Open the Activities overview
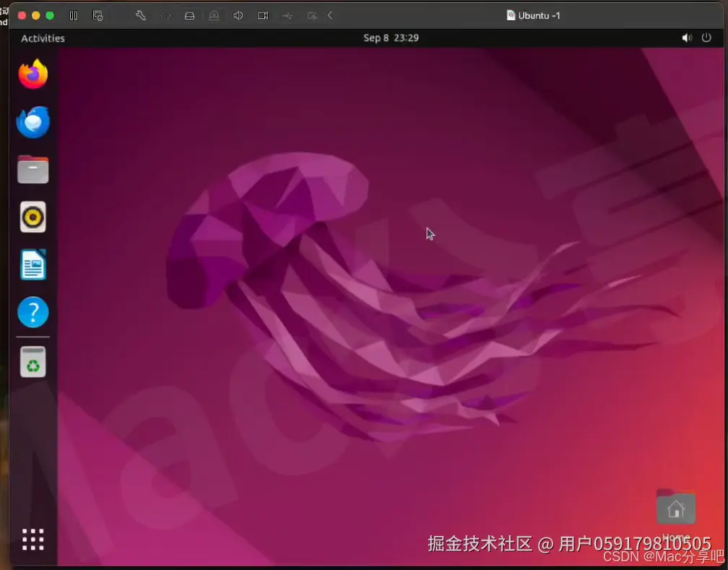Image resolution: width=728 pixels, height=570 pixels. 42,38
